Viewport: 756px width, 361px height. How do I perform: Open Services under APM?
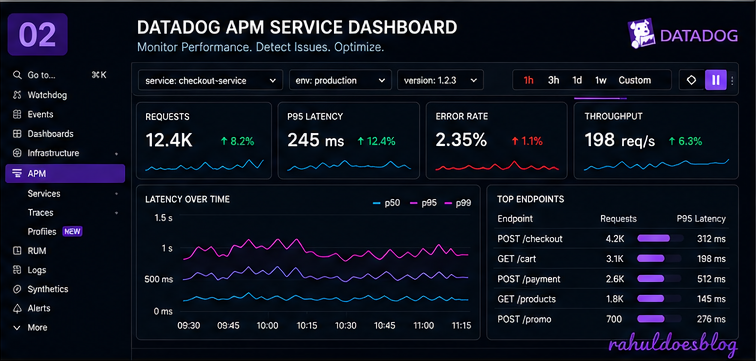[44, 194]
